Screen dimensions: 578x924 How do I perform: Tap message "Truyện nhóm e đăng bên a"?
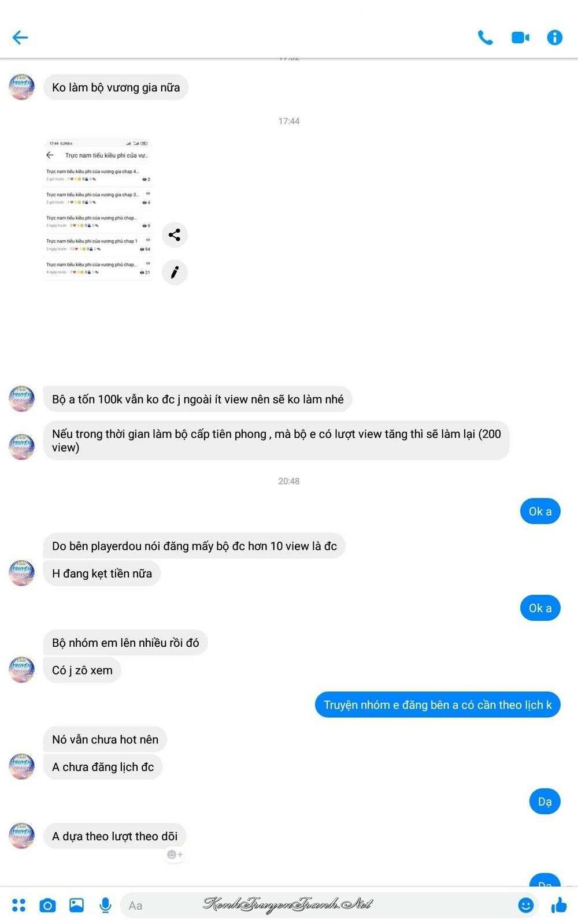click(x=438, y=705)
